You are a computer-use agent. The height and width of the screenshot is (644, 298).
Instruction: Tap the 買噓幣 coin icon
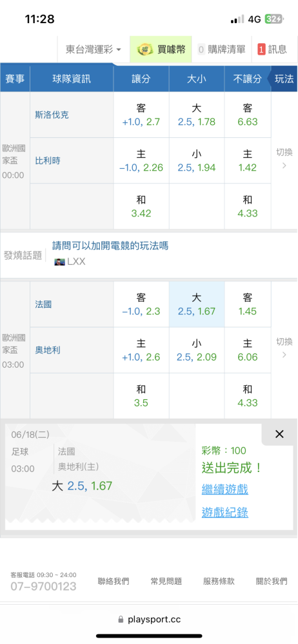(145, 50)
